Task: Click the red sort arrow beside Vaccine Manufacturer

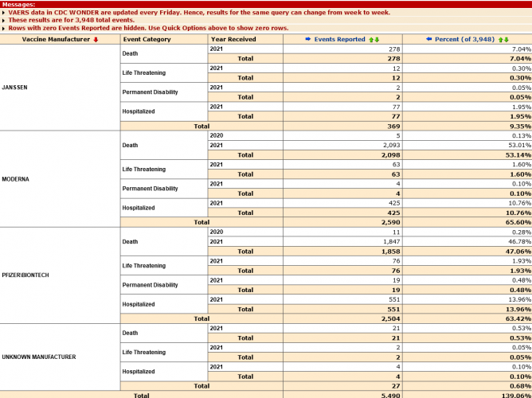Action: (96, 39)
